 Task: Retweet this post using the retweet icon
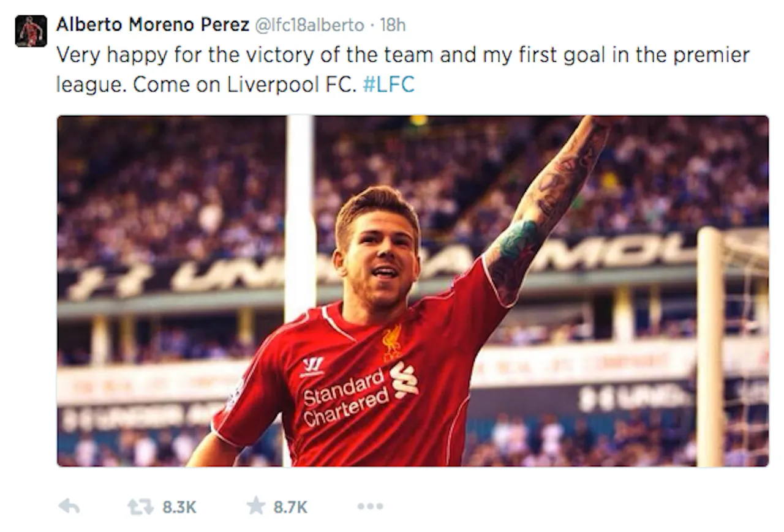click(x=140, y=506)
